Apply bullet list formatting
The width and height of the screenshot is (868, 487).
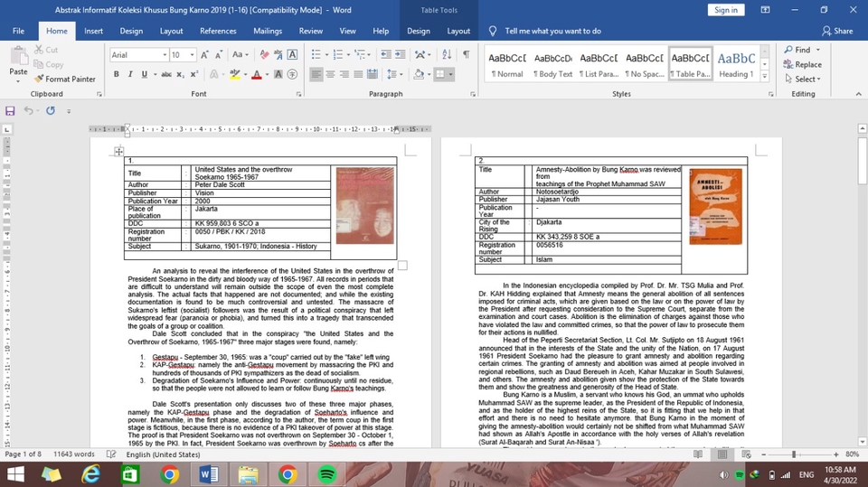317,55
